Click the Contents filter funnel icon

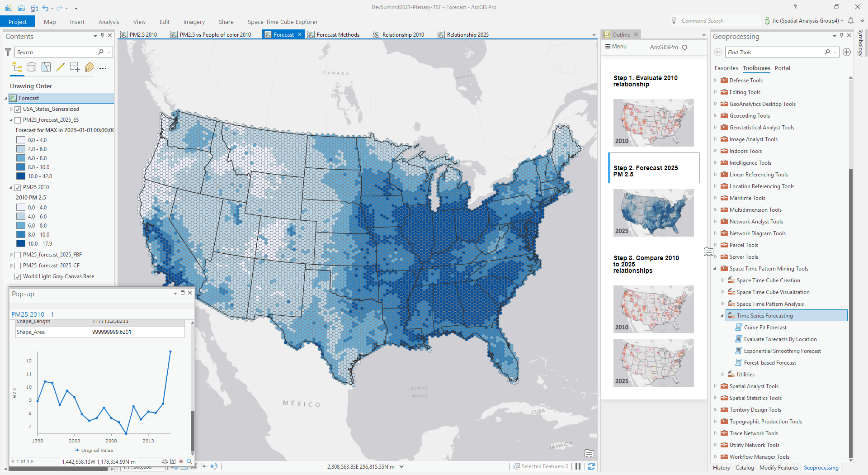(8, 52)
